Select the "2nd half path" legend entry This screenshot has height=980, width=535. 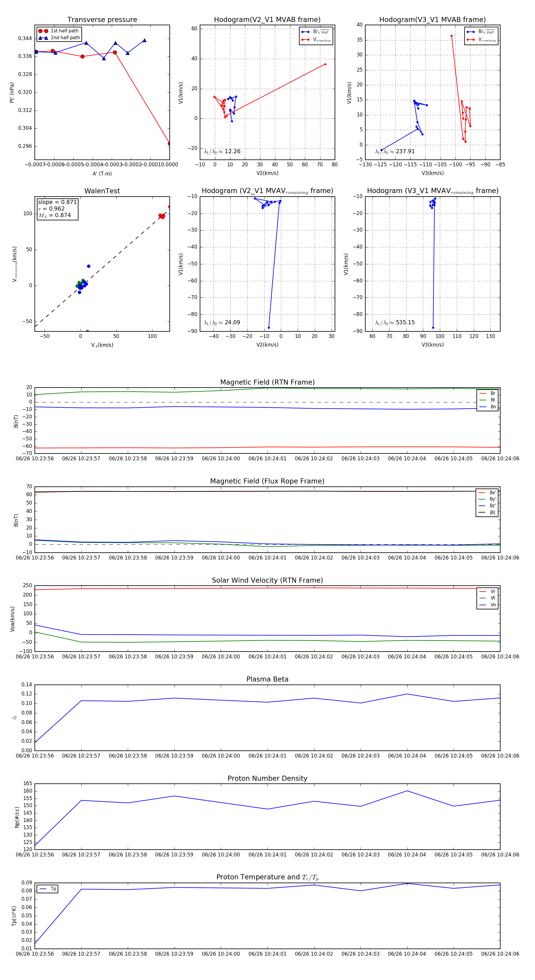click(59, 38)
